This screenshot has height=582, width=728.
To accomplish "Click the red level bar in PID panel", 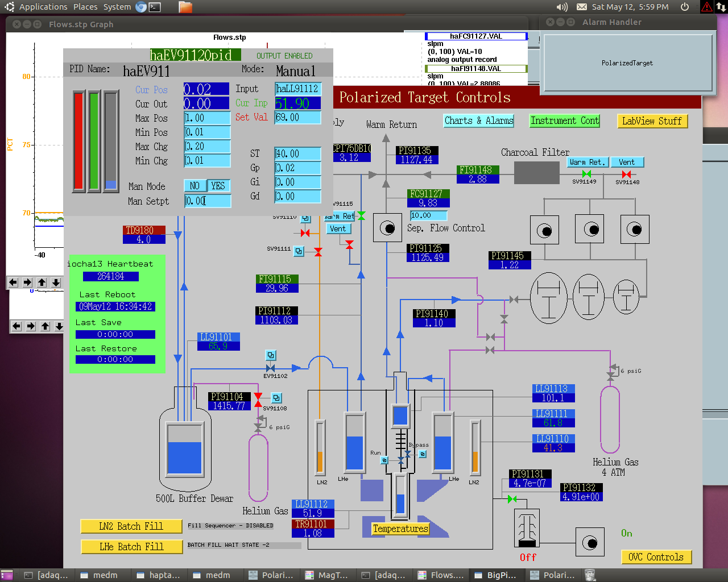I will click(x=78, y=142).
